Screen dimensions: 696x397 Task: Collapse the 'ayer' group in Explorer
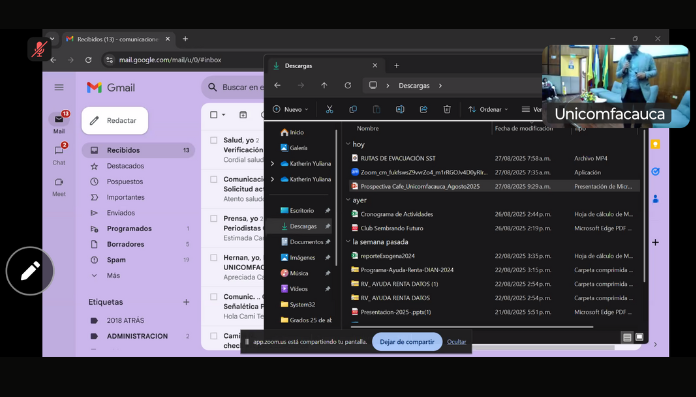coord(348,200)
